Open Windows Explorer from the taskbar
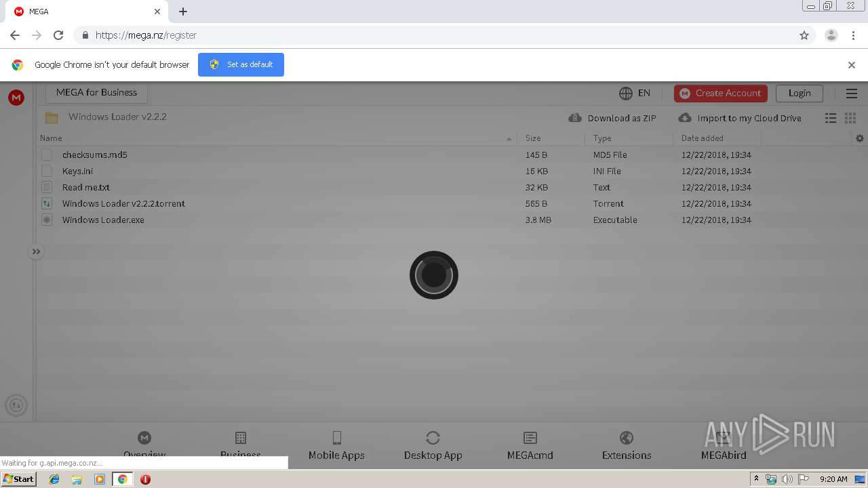The height and width of the screenshot is (488, 868). pyautogui.click(x=77, y=479)
